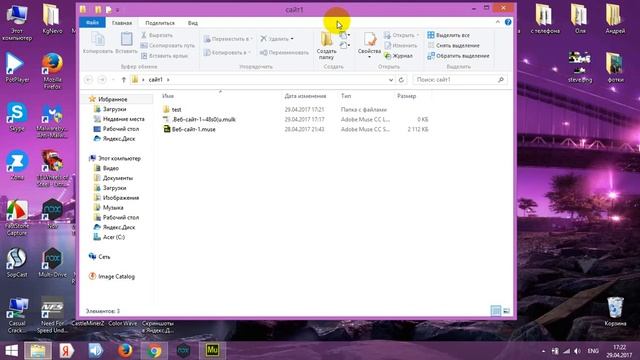Open the Windows Start button
Viewport: 640px width, 360px height.
pyautogui.click(x=11, y=351)
